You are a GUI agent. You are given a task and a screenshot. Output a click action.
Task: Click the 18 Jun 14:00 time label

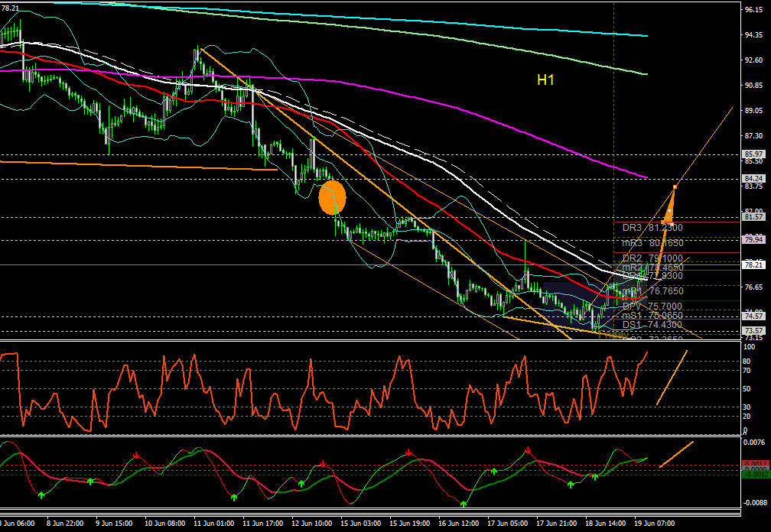coord(605,523)
